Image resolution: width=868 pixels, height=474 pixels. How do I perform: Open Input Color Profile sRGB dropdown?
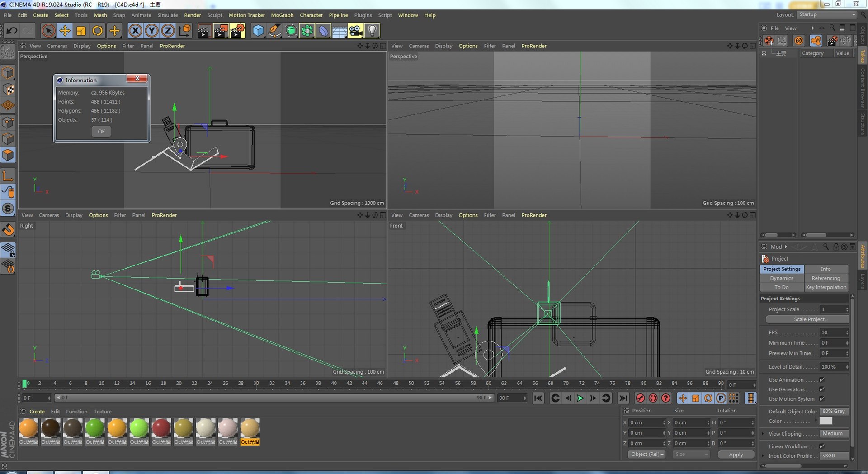coord(834,456)
